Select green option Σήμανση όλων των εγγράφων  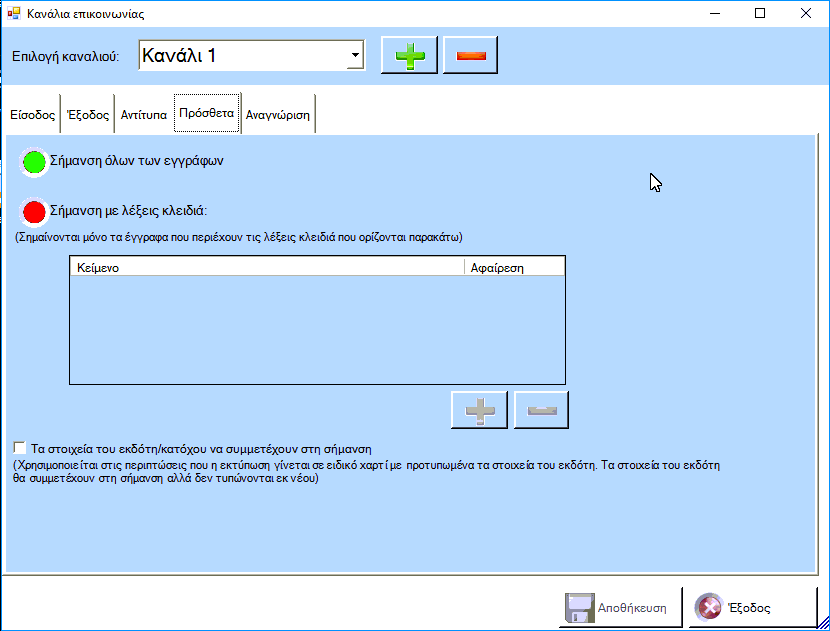tap(35, 162)
